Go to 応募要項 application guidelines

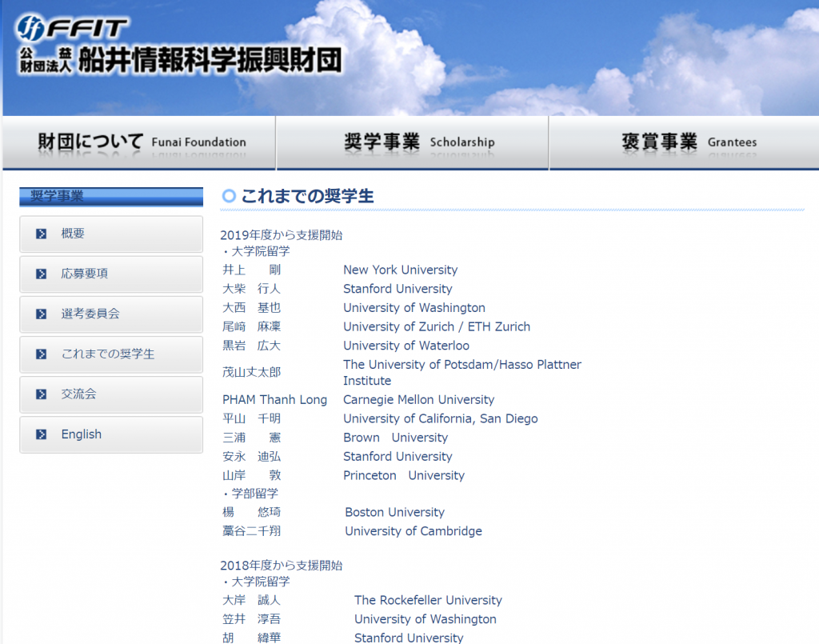[84, 274]
